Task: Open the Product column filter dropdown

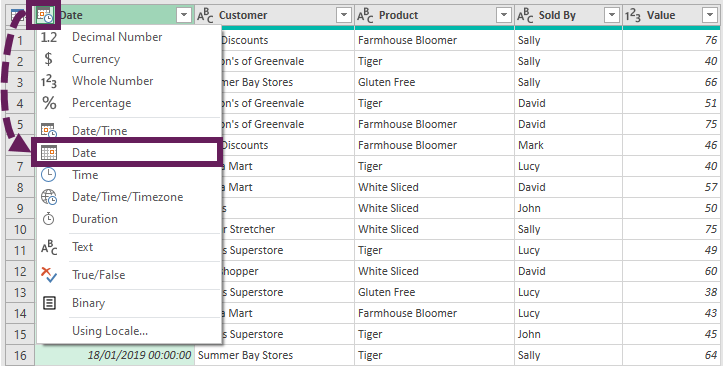Action: (x=504, y=16)
